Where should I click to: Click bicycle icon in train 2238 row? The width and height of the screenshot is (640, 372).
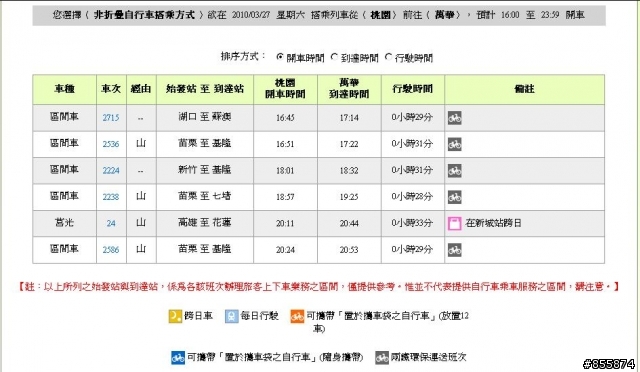[455, 197]
